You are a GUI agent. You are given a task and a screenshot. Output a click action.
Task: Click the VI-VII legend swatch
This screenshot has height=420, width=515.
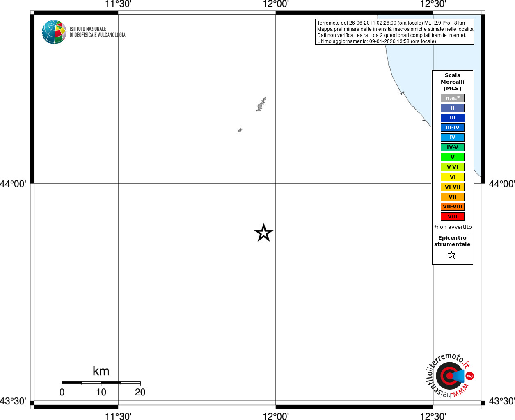(453, 187)
